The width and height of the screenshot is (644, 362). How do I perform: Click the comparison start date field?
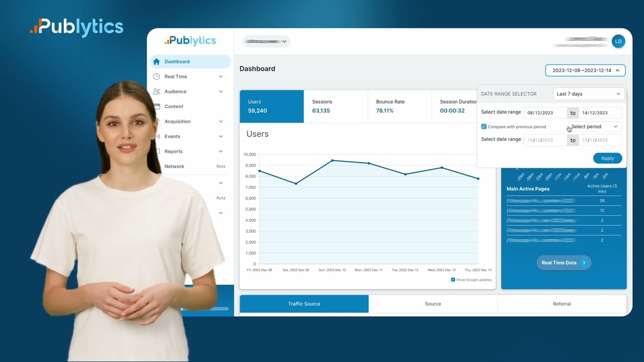pos(545,140)
